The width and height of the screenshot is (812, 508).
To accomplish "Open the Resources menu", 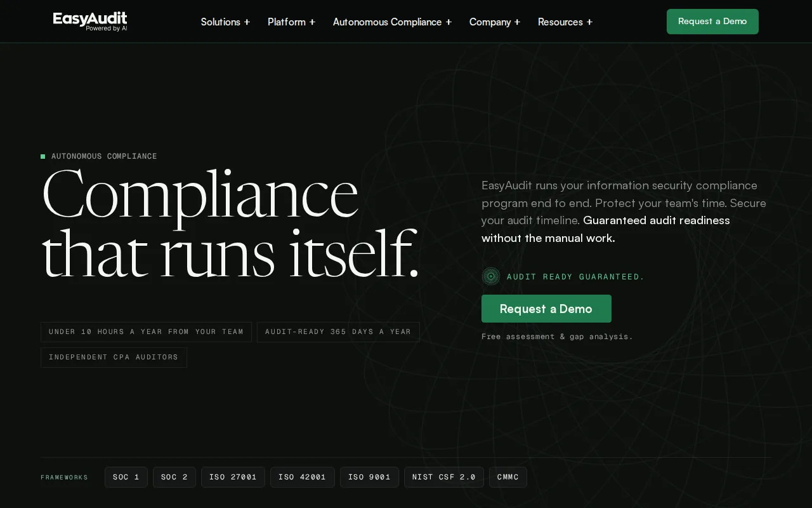I will pyautogui.click(x=565, y=22).
